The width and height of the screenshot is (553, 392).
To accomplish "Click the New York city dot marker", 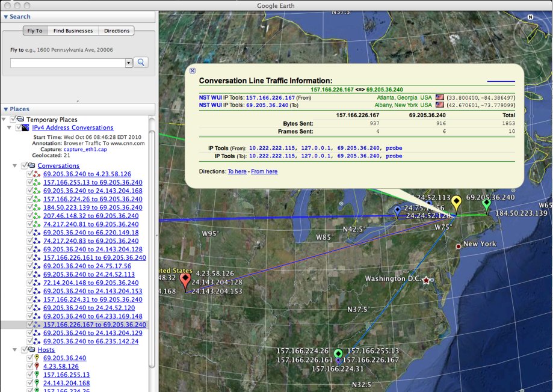I will tap(459, 247).
